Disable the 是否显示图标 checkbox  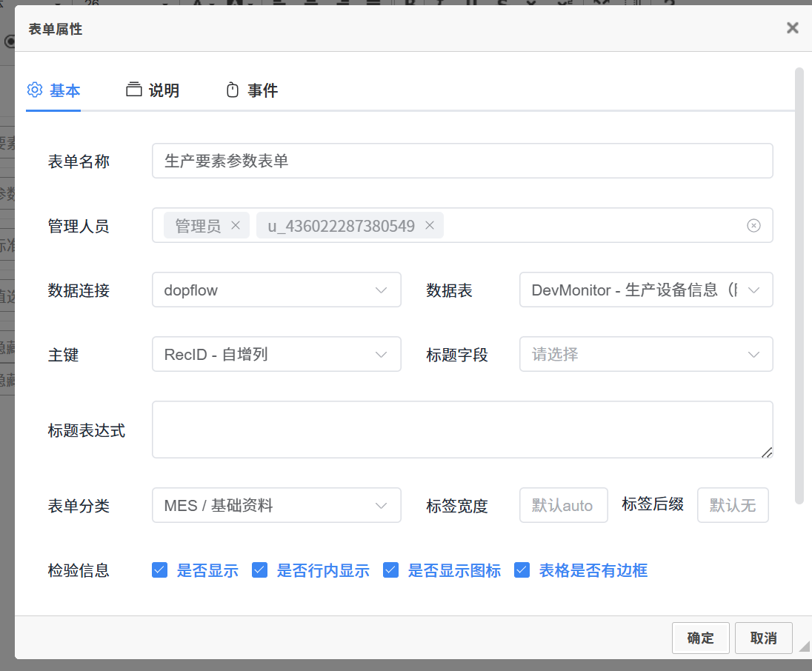click(x=390, y=570)
